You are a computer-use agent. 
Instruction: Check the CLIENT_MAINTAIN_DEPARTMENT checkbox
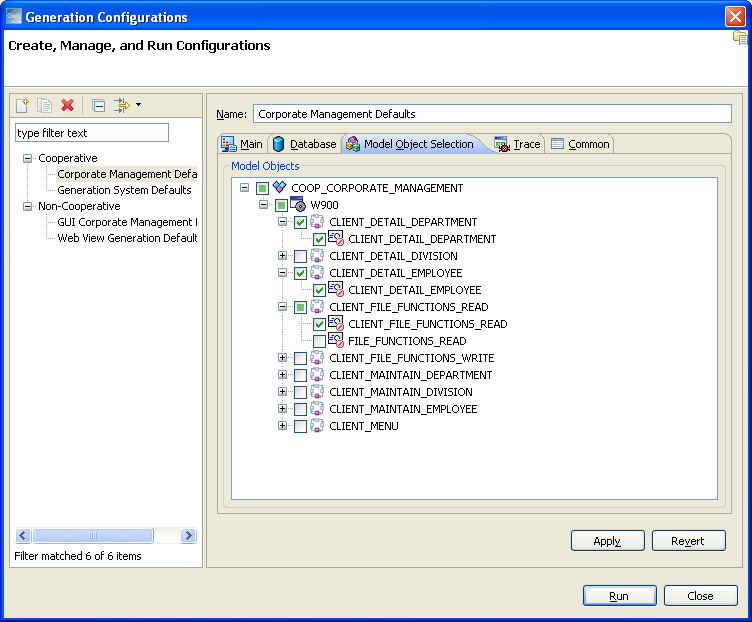point(301,376)
